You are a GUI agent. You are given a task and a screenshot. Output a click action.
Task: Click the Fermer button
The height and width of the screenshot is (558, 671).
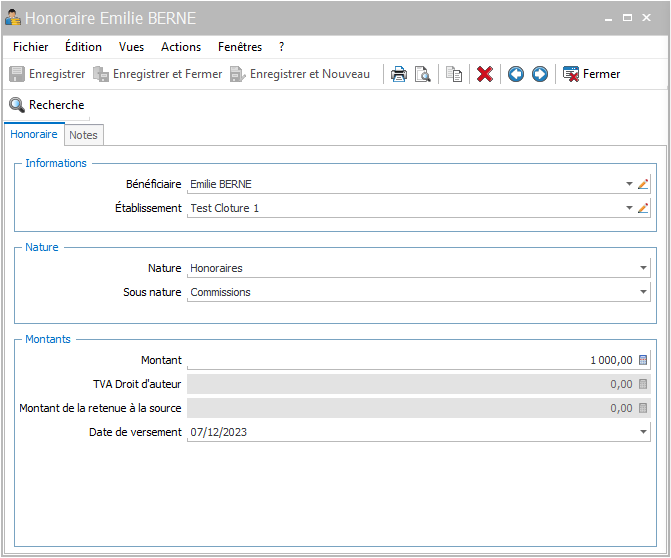[591, 74]
